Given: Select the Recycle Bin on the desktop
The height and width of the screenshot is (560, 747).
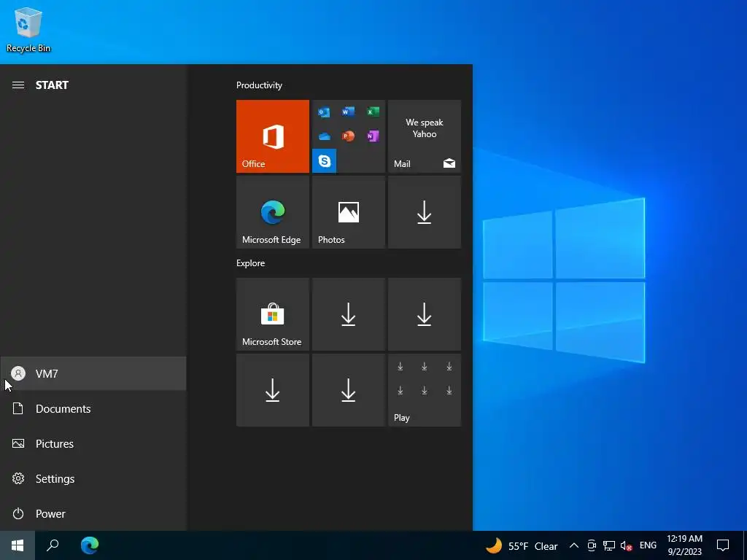Looking at the screenshot, I should click(x=28, y=29).
